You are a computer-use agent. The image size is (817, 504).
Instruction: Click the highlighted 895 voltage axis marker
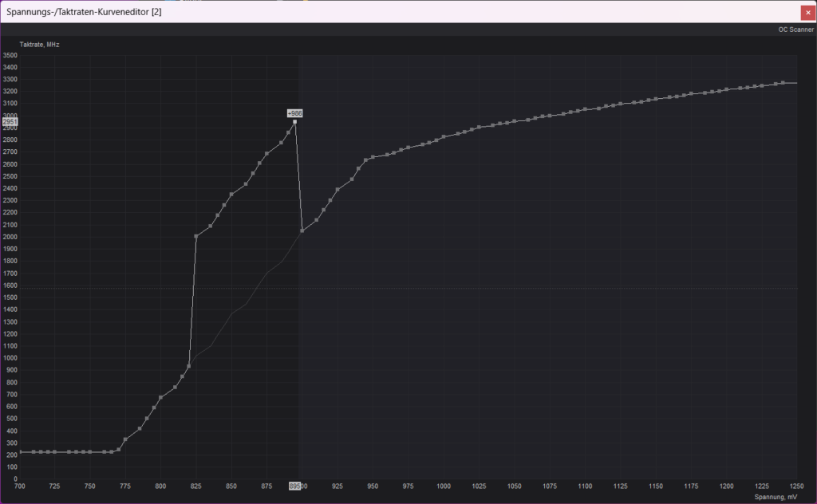[x=295, y=486]
